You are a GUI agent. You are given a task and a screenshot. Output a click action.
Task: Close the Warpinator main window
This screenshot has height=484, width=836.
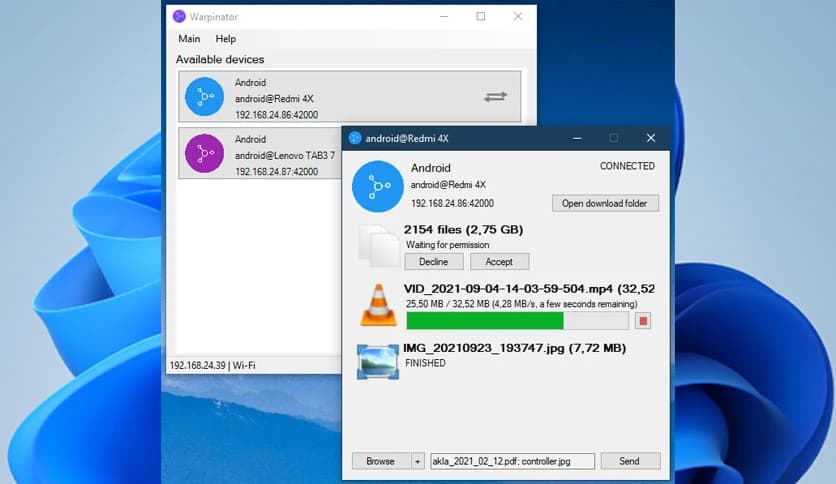coord(518,17)
